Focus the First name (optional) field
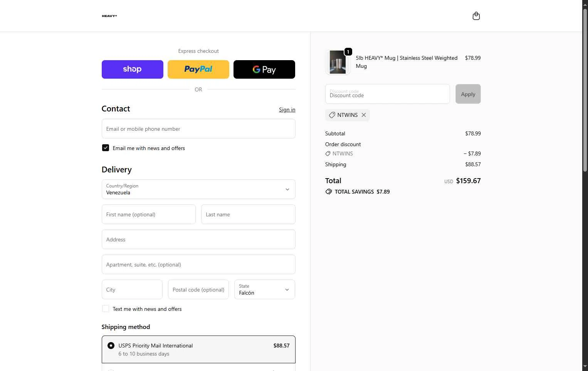 [x=149, y=214]
